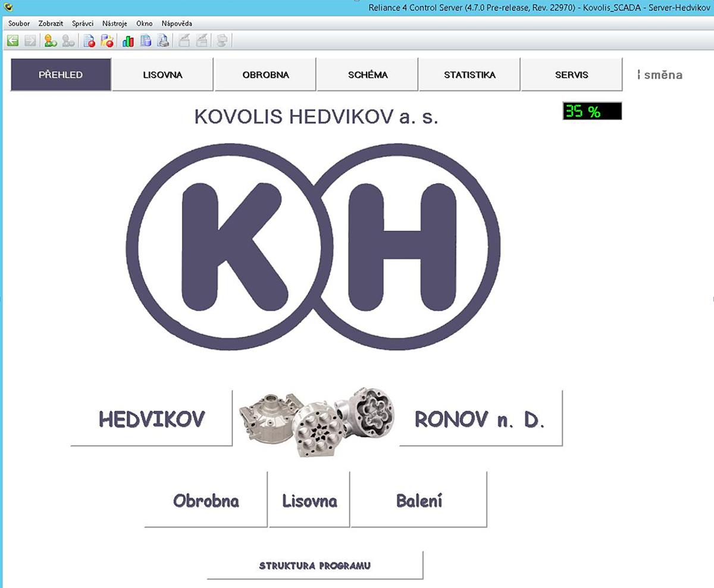This screenshot has width=714, height=588.
Task: Click the RONOV n. D. button
Action: [x=480, y=419]
